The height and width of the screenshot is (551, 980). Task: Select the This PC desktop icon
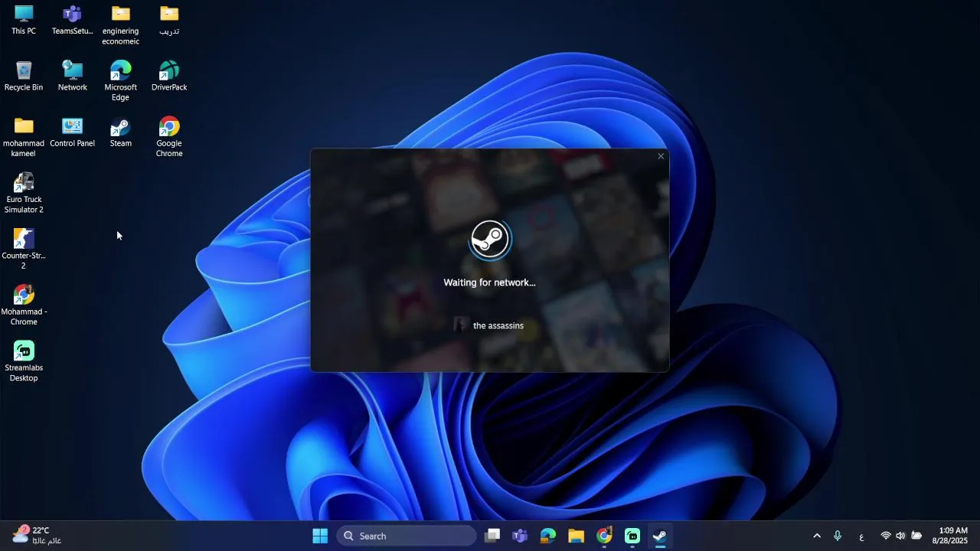pyautogui.click(x=24, y=21)
